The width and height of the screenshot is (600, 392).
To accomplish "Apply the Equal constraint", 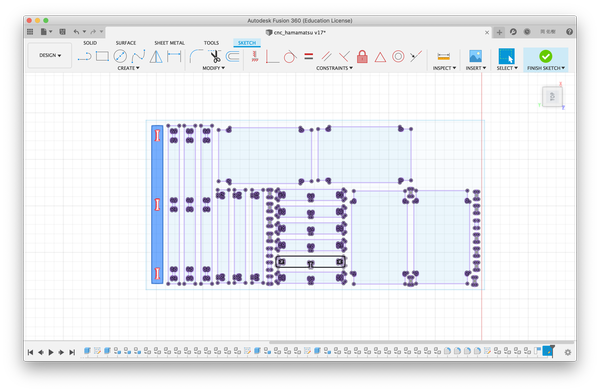I will [308, 57].
